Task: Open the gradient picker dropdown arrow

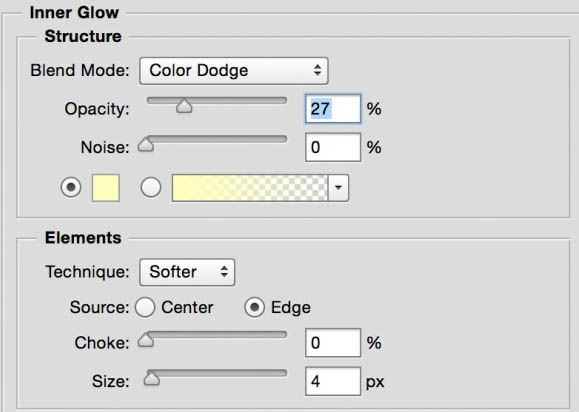Action: point(338,188)
